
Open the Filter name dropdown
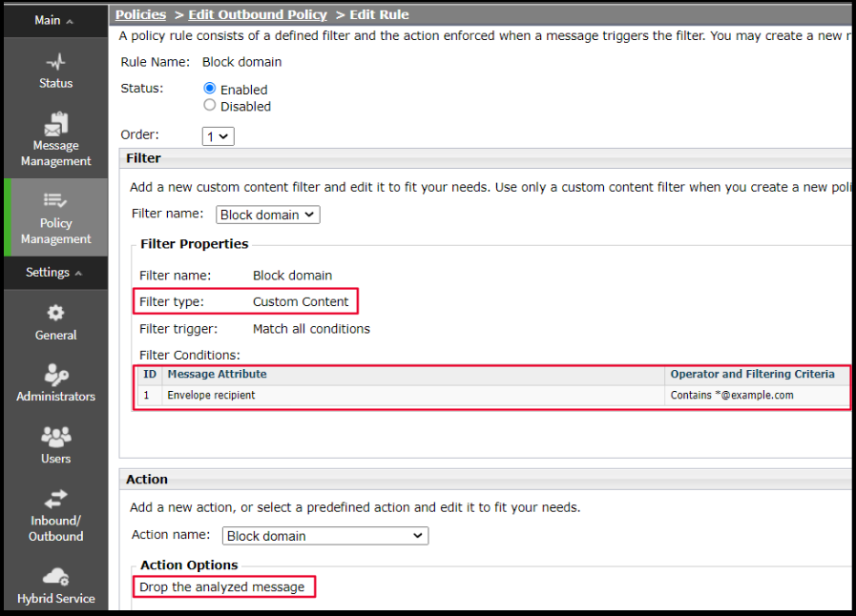(267, 215)
